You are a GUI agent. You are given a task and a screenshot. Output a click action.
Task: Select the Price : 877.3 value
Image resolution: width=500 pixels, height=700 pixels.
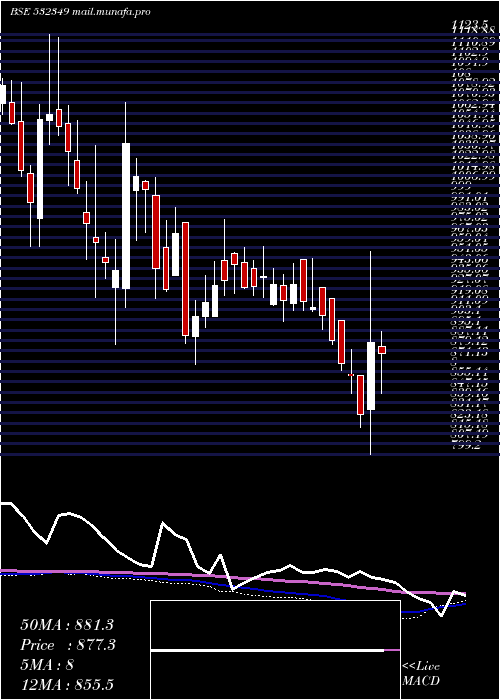click(68, 645)
